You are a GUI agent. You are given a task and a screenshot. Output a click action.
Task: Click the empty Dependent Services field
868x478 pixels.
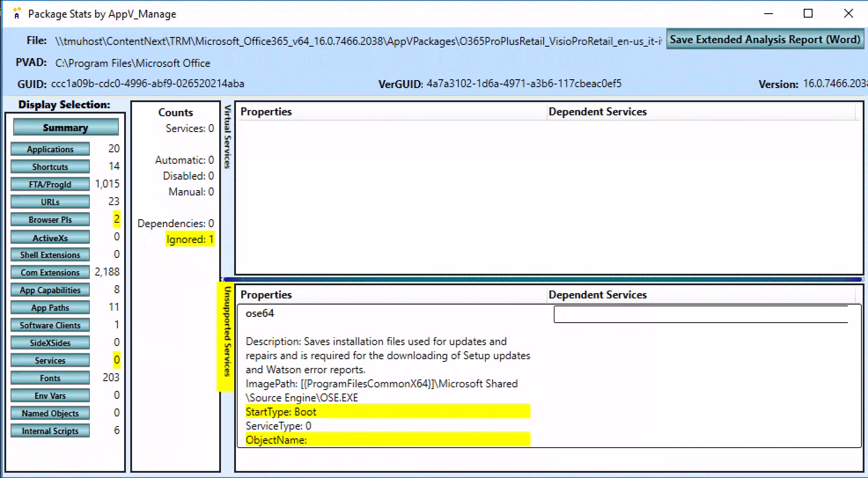(x=701, y=315)
